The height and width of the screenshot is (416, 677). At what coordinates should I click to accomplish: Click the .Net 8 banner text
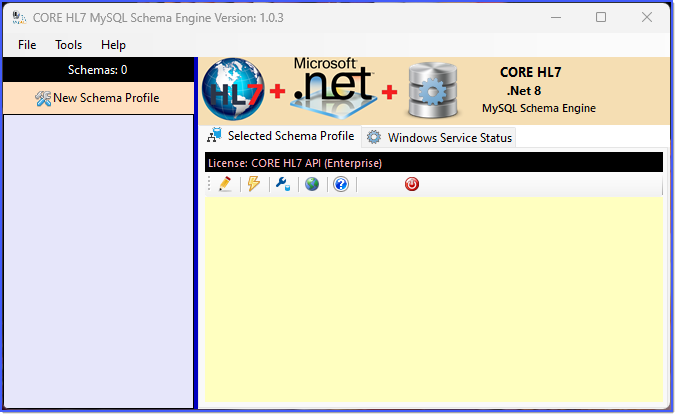524,91
